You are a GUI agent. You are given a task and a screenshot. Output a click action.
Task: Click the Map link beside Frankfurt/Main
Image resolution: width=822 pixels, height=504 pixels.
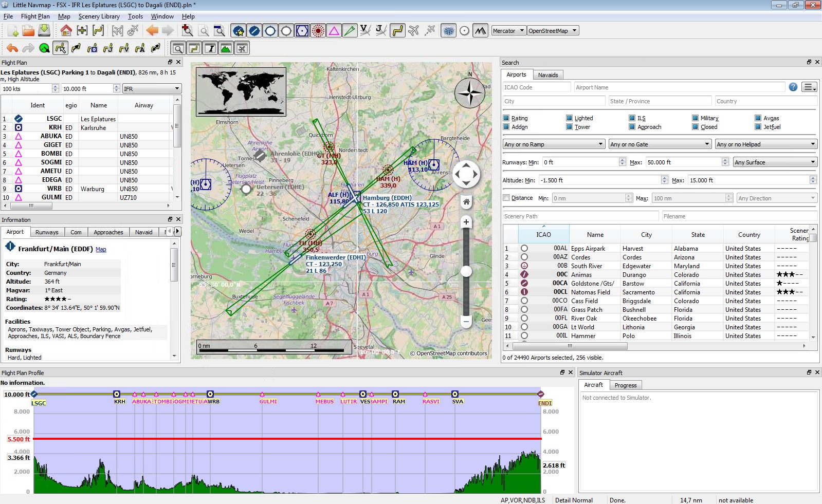point(101,249)
